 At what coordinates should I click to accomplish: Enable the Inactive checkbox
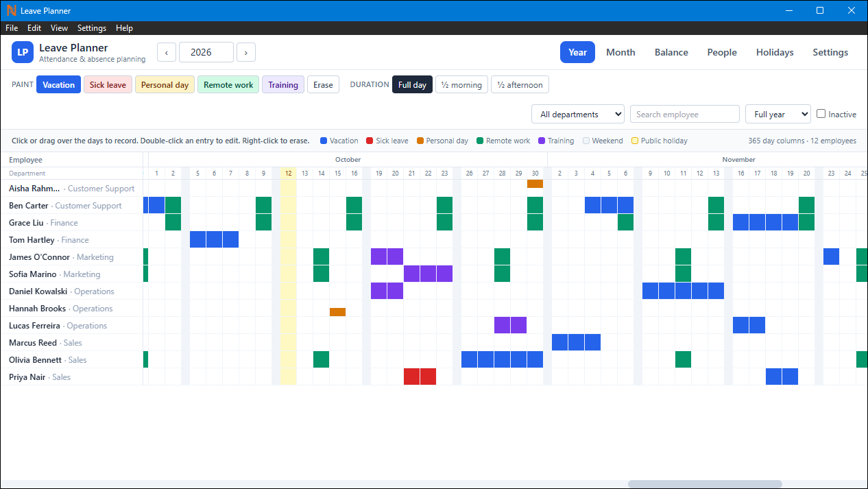821,114
